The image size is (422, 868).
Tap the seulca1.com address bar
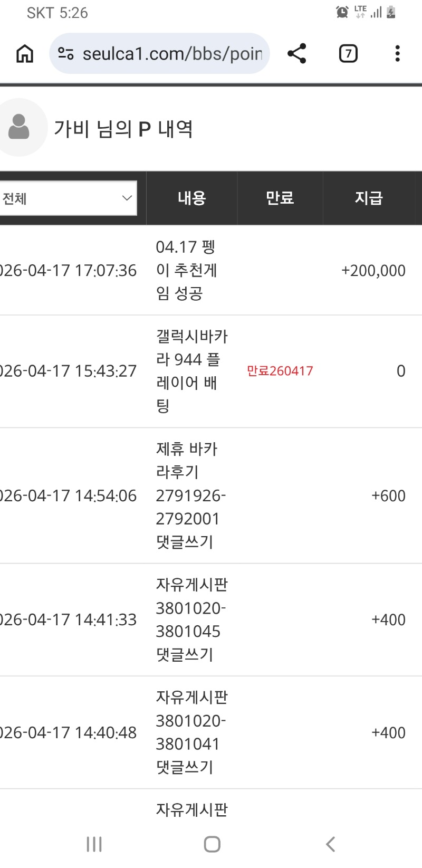tap(172, 53)
